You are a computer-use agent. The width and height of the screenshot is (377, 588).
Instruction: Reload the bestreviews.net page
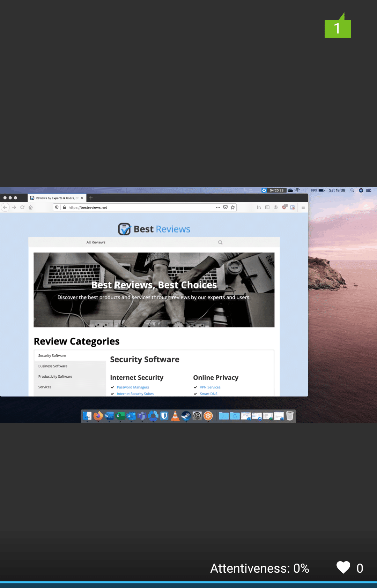pyautogui.click(x=22, y=207)
